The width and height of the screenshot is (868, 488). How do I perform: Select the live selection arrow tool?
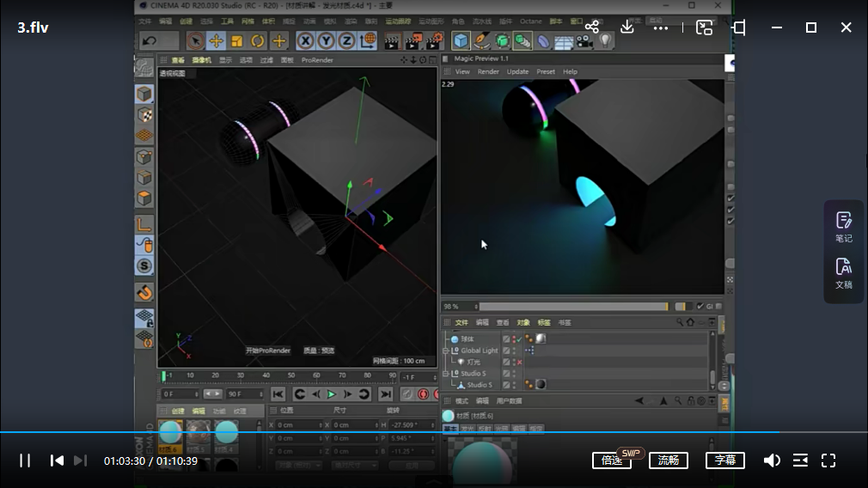pyautogui.click(x=195, y=41)
